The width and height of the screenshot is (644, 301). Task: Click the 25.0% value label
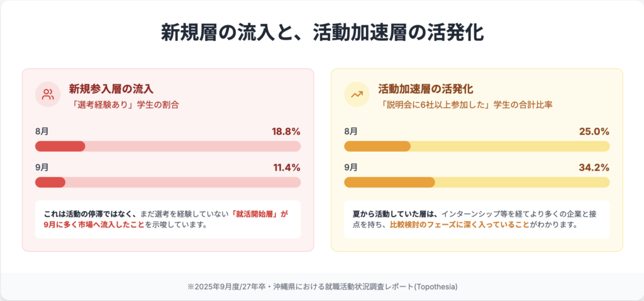point(594,132)
